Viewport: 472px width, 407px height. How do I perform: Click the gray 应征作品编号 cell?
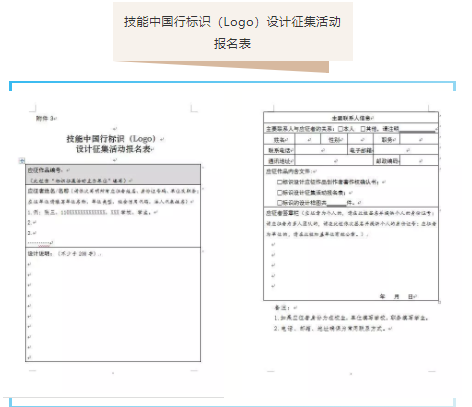[113, 175]
